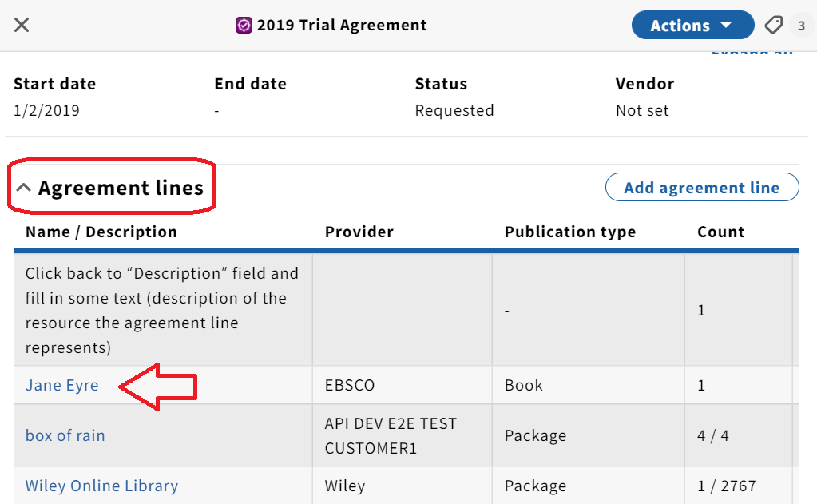Open the Actions dropdown menu
Image resolution: width=817 pixels, height=504 pixels.
pos(692,25)
